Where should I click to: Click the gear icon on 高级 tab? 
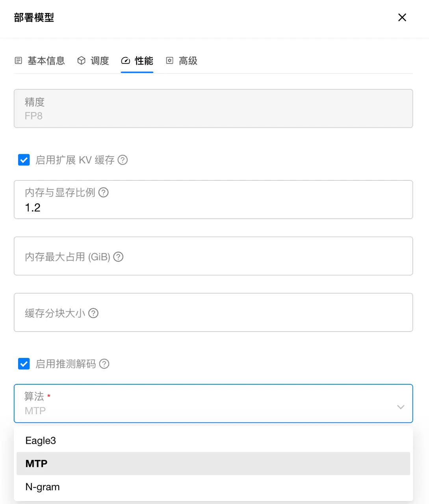click(170, 61)
